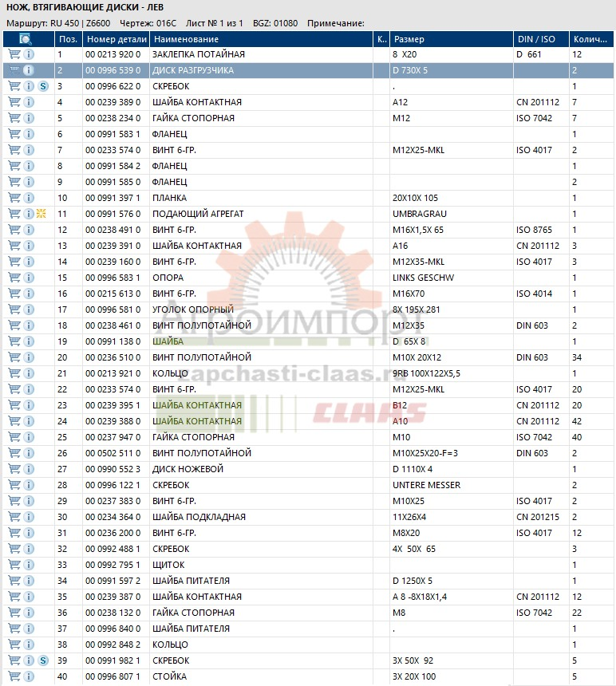Open info for УГОЛОК ОПОРНЫЙ row

tap(29, 309)
